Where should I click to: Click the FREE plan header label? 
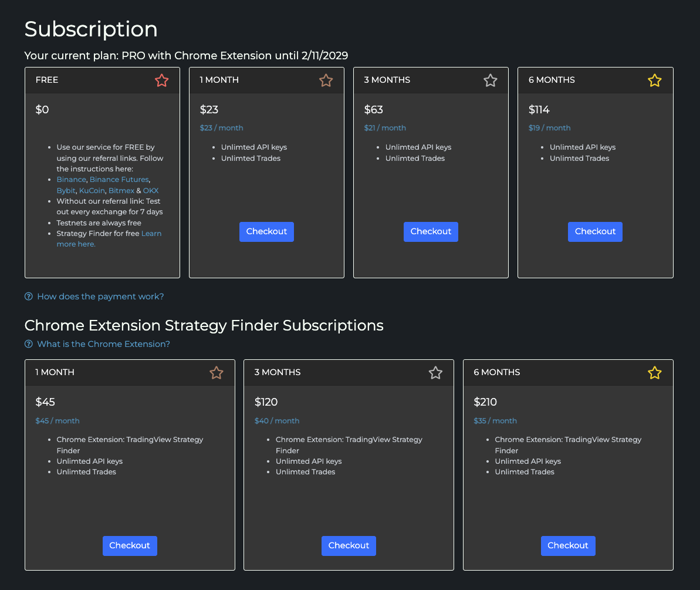(47, 80)
